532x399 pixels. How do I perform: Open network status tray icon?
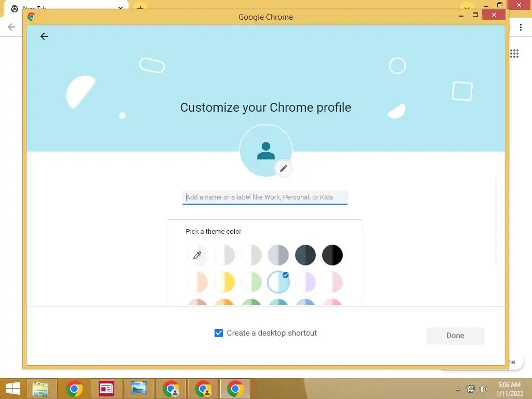click(x=471, y=389)
